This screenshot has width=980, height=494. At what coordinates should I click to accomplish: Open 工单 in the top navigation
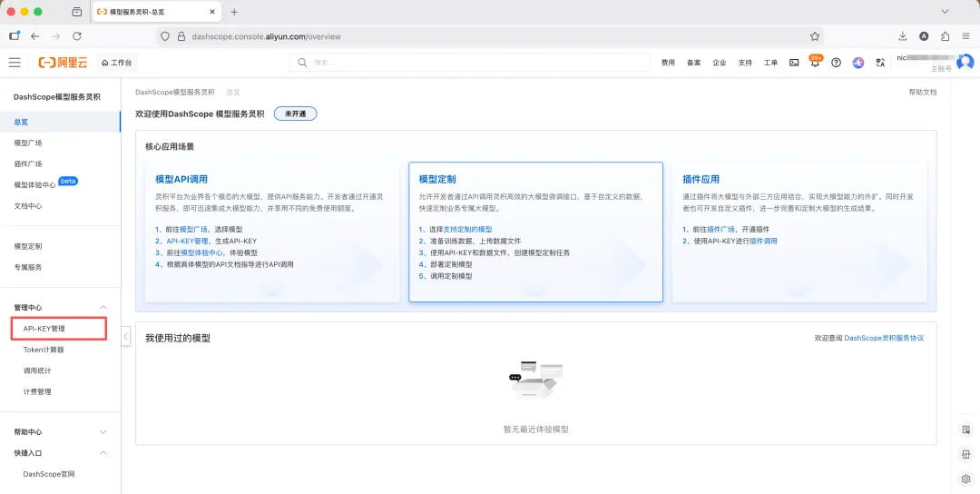[770, 63]
